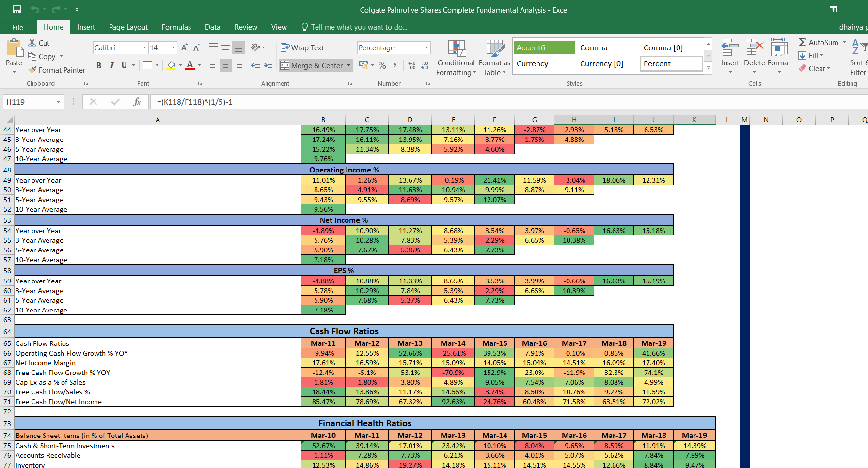Toggle Bold formatting
The image size is (868, 468).
tap(99, 65)
